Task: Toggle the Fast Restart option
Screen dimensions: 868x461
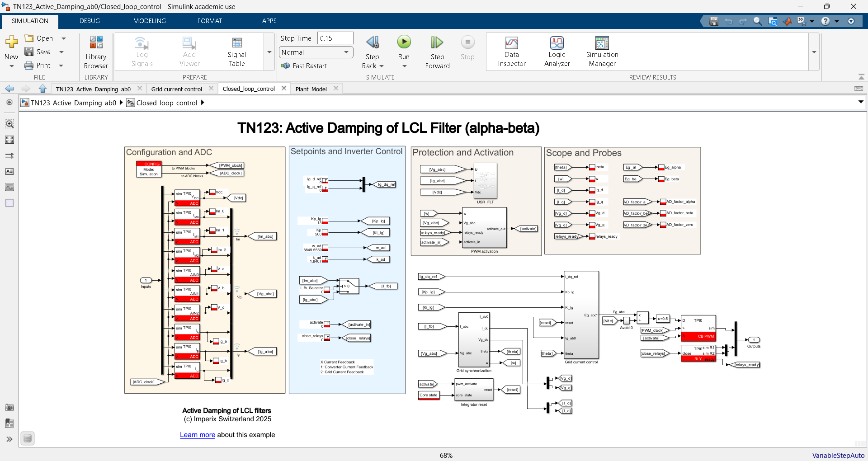Action: pos(304,66)
